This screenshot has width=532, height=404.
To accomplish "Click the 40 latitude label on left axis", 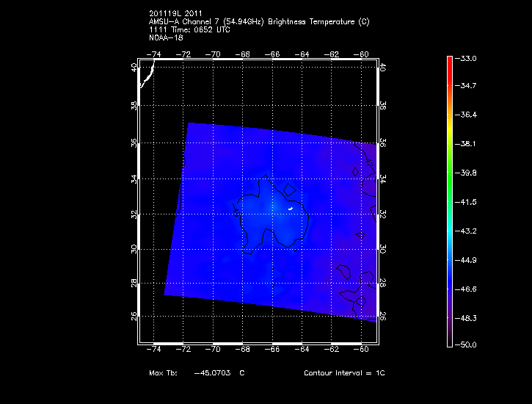I will (x=133, y=67).
